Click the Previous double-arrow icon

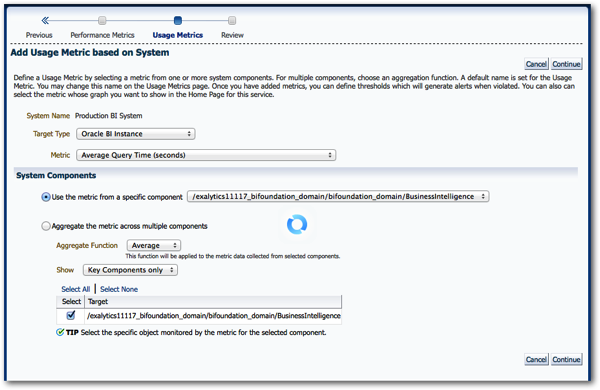[45, 20]
